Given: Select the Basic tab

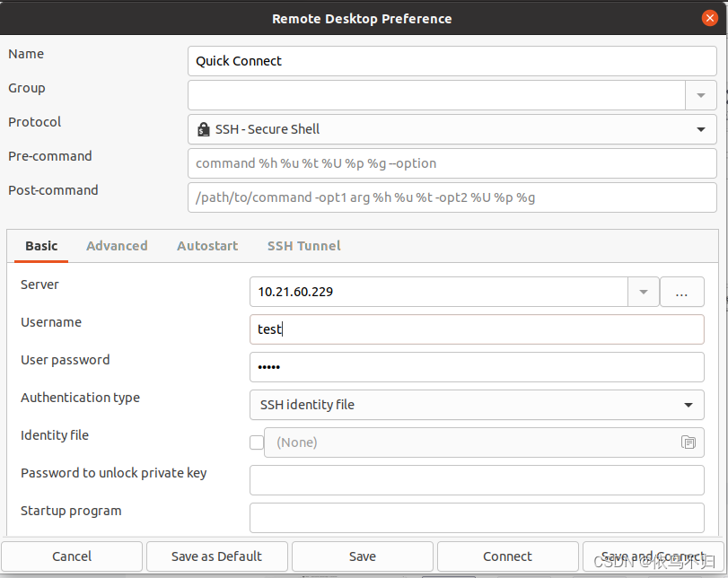Looking at the screenshot, I should coord(41,246).
